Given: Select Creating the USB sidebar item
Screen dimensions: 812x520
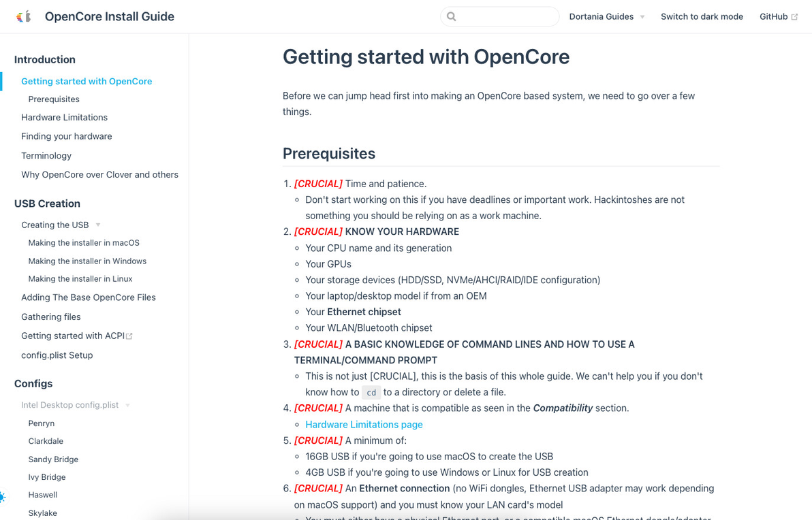Looking at the screenshot, I should (55, 225).
